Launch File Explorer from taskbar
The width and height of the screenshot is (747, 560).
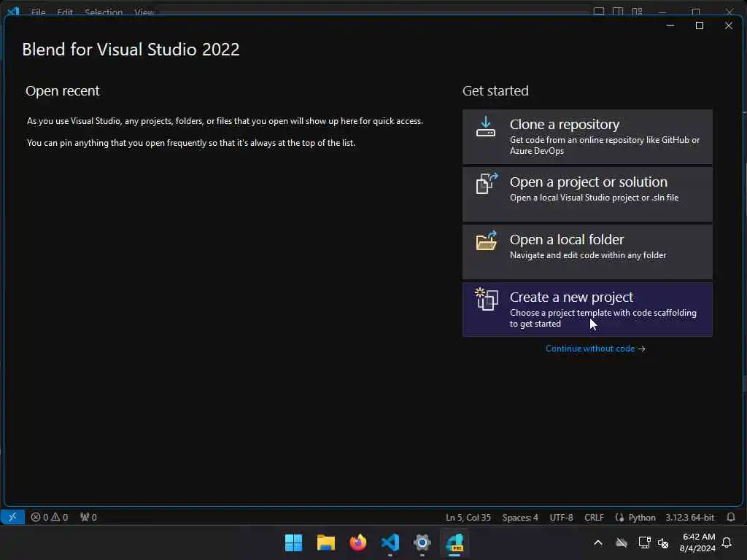(x=326, y=542)
